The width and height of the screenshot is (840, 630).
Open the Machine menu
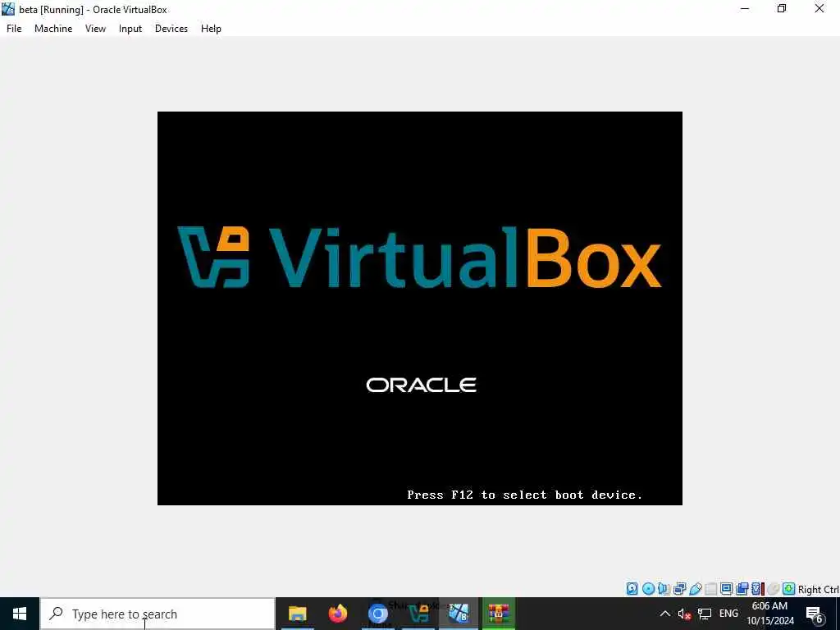coord(53,29)
